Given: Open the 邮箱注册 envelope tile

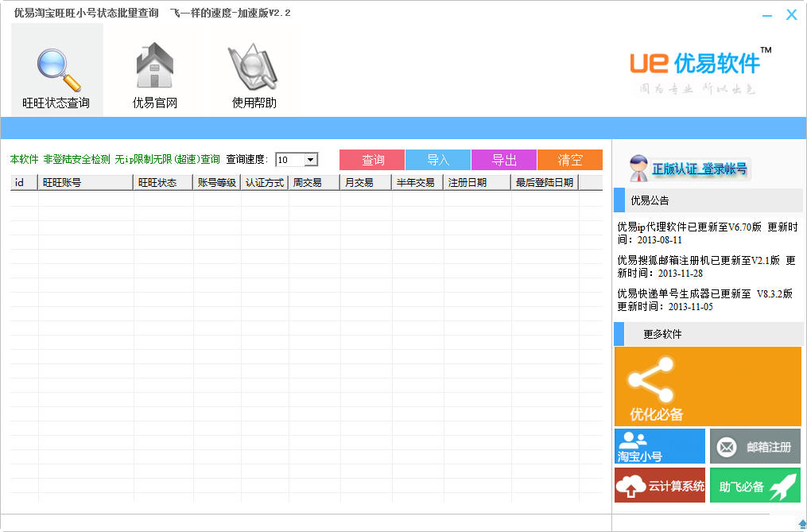Looking at the screenshot, I should (x=755, y=446).
